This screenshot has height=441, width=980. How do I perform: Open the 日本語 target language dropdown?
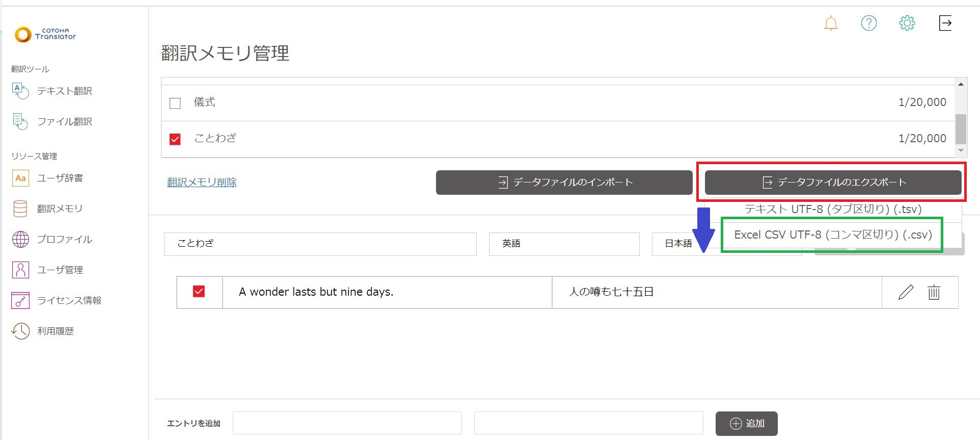click(x=677, y=244)
